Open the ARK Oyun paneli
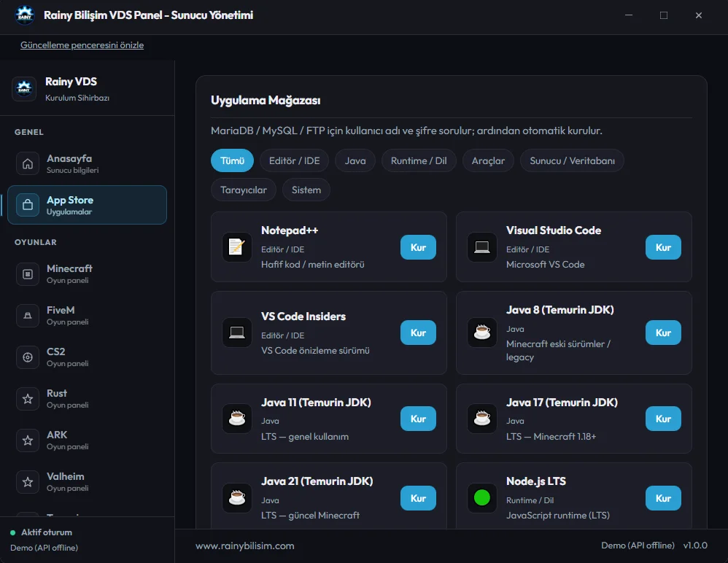 tap(88, 440)
